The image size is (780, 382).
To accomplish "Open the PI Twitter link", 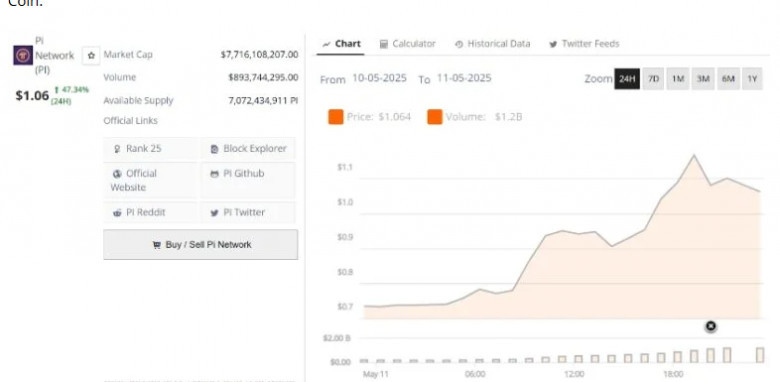I will (248, 212).
